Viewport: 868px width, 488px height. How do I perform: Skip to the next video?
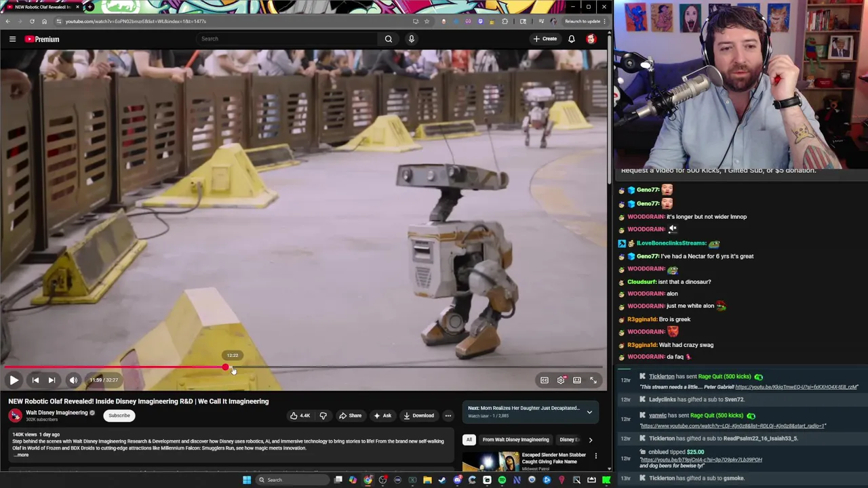coord(52,380)
